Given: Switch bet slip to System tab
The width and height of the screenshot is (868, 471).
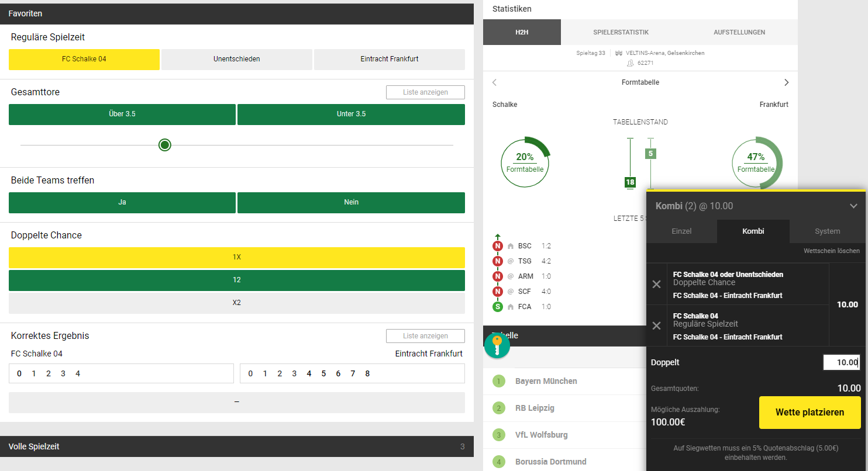Looking at the screenshot, I should (827, 231).
